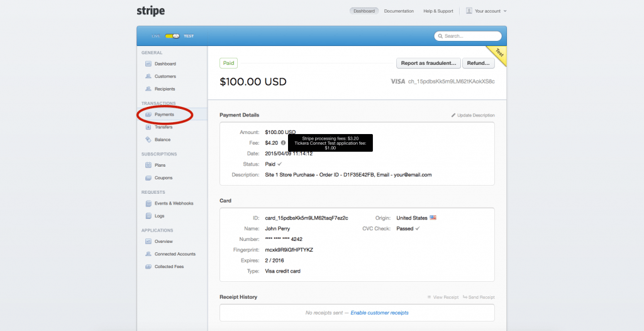Click the Balance sidebar icon
Viewport: 644px width, 331px height.
[148, 140]
